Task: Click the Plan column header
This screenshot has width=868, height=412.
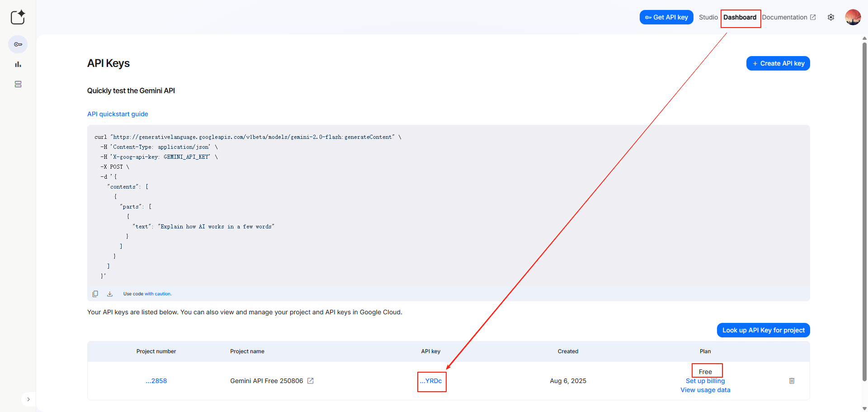Action: 705,351
